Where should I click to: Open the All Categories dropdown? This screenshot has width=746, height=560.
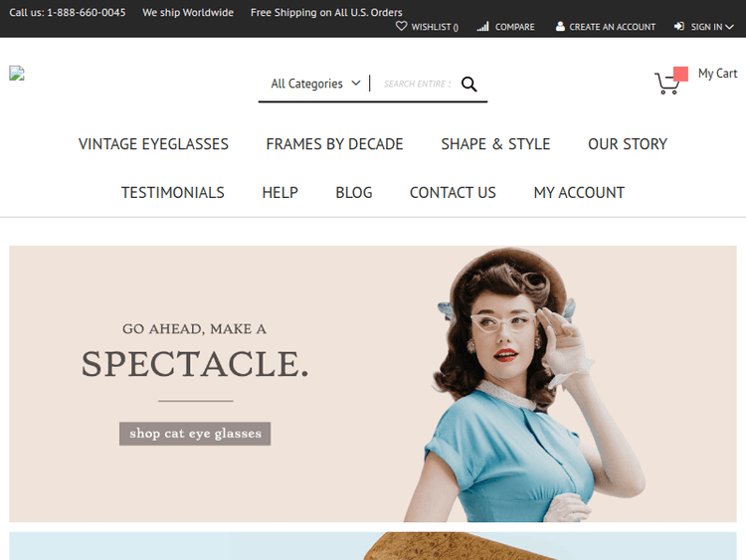(315, 84)
